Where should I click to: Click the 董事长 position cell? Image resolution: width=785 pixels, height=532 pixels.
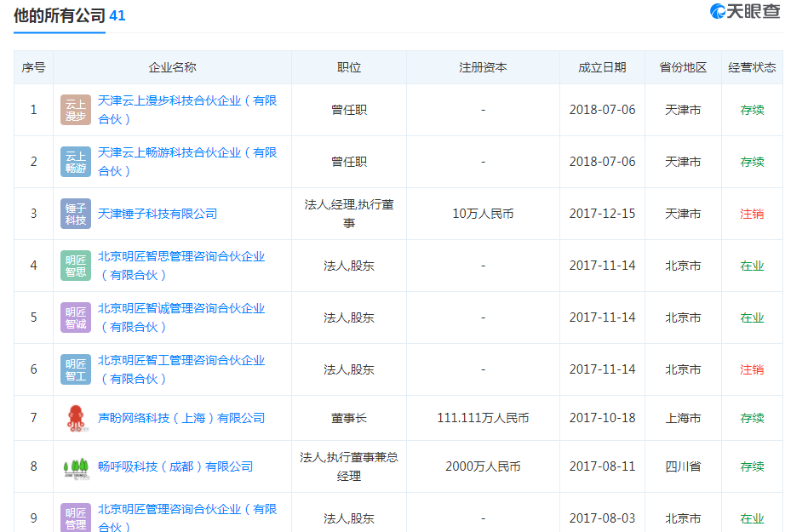[349, 418]
